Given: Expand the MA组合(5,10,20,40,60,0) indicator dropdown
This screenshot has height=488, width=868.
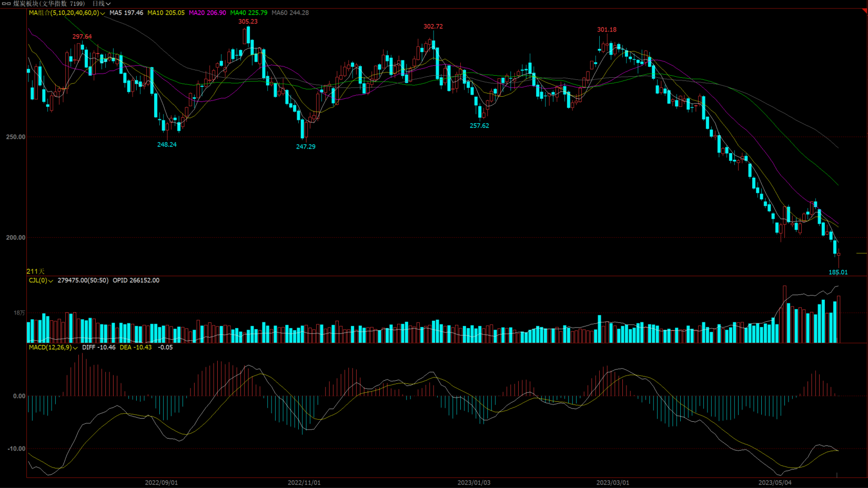Looking at the screenshot, I should click(x=67, y=13).
